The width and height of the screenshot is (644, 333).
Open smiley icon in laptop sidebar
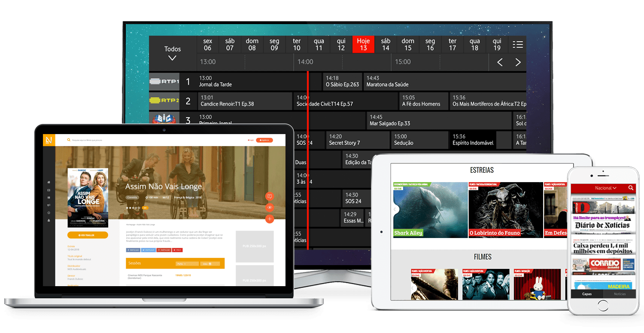[x=49, y=213]
